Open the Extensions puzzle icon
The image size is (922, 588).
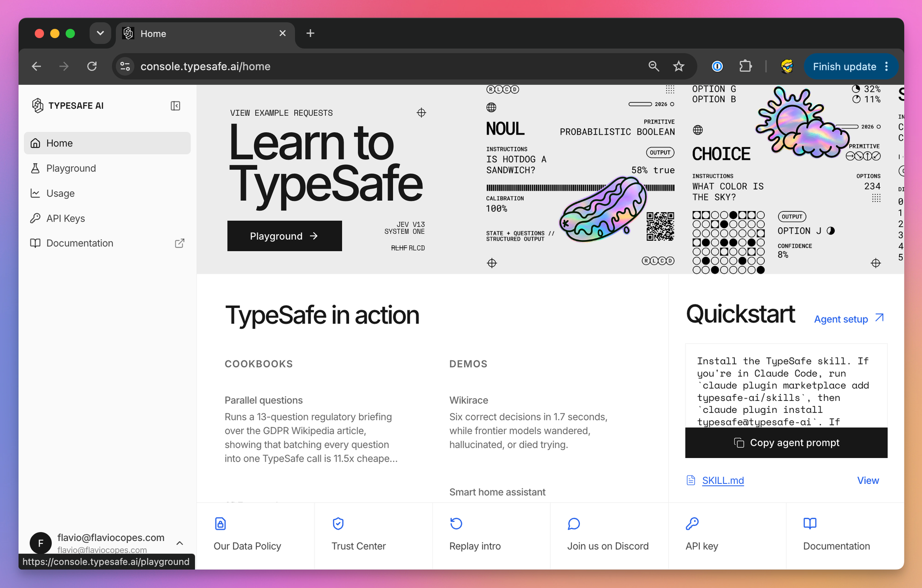pyautogui.click(x=745, y=66)
